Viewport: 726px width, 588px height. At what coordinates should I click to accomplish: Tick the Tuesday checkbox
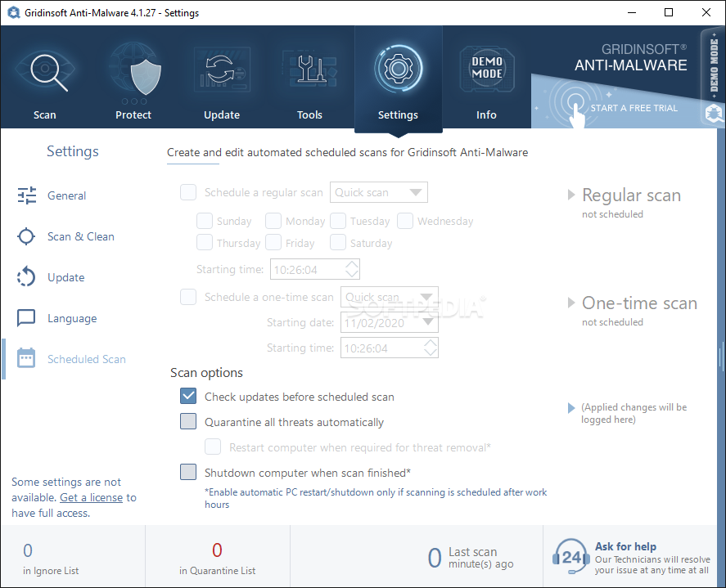(x=338, y=221)
